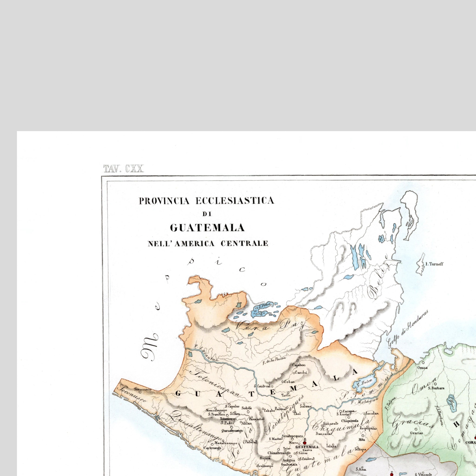Click the 'I. Turneff' island label
Screen dimensions: 476x476
[434, 264]
